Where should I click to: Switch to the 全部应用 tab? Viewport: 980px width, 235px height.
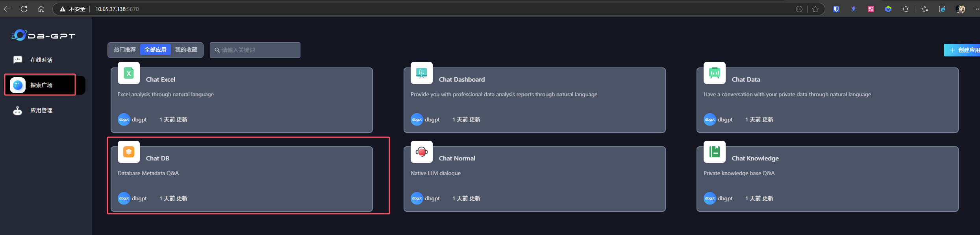[156, 50]
